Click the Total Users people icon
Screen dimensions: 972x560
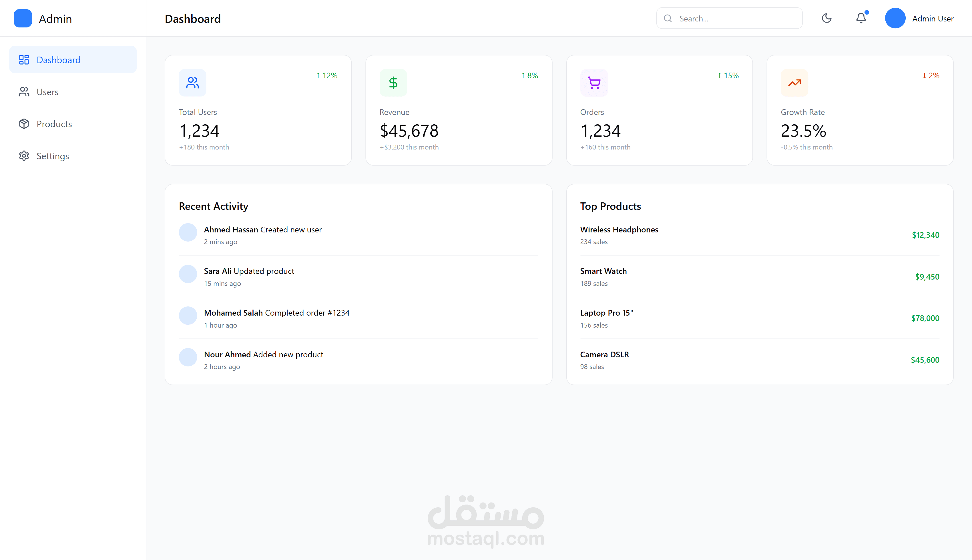(192, 83)
